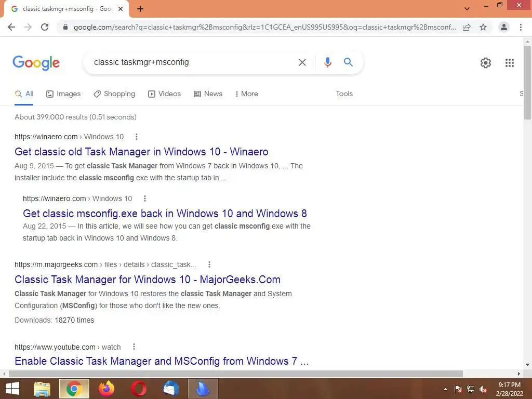Click the scroll-right arrow
The height and width of the screenshot is (399, 532).
click(519, 374)
